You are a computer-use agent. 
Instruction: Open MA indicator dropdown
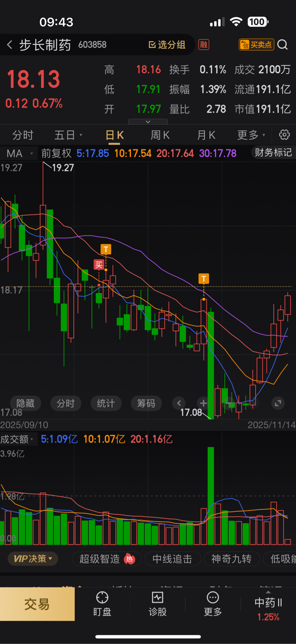click(19, 153)
